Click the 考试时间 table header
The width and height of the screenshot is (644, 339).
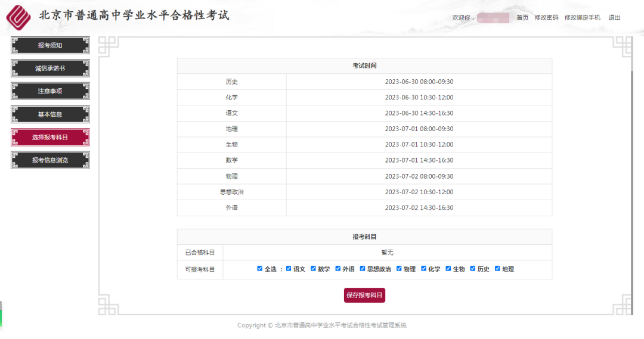pyautogui.click(x=364, y=66)
